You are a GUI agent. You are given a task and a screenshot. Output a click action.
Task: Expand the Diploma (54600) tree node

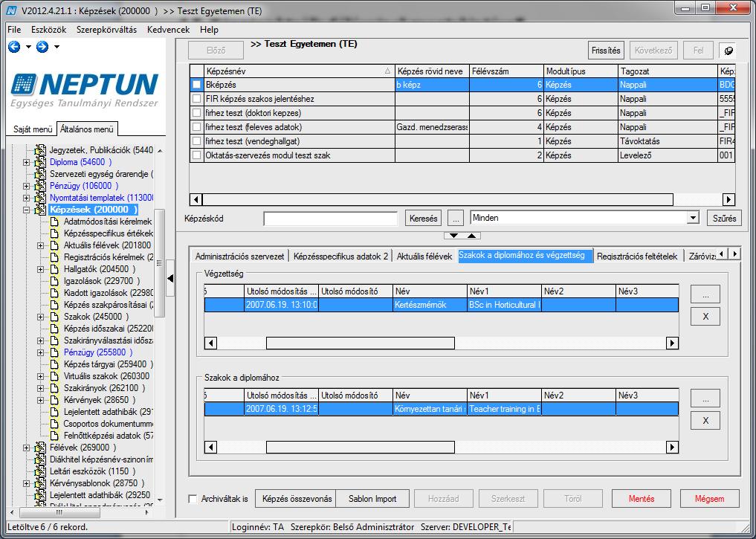(x=27, y=163)
